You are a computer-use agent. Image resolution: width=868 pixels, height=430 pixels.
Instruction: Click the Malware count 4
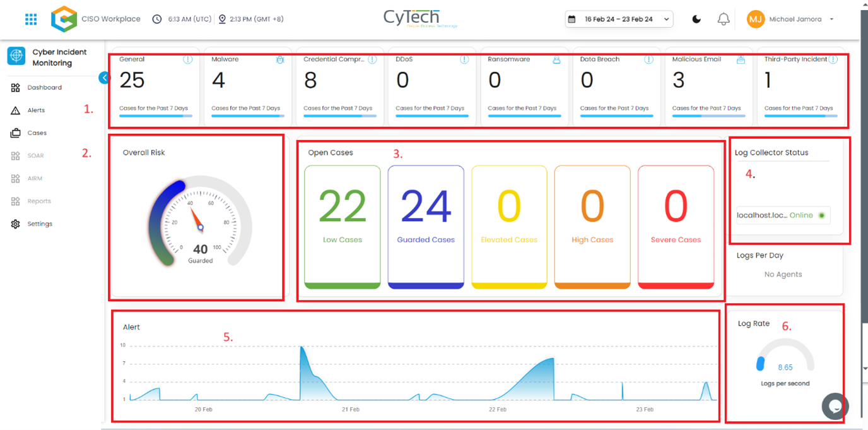click(218, 80)
